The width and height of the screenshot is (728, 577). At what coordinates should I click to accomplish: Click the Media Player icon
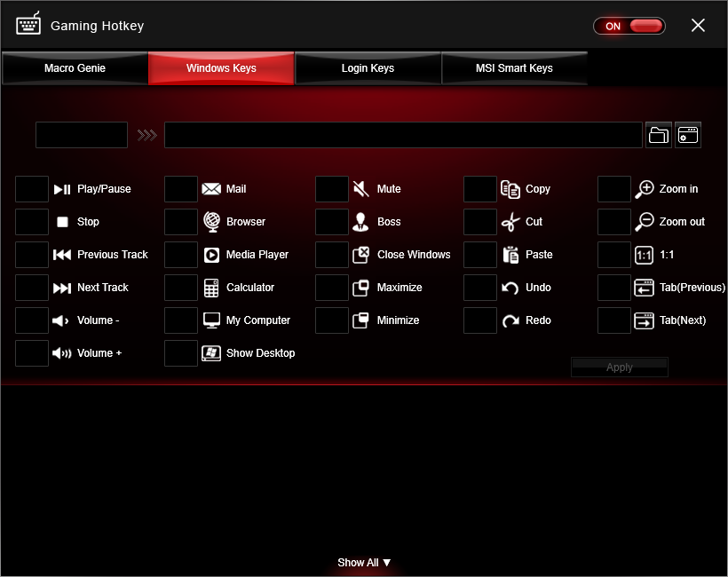pos(211,255)
